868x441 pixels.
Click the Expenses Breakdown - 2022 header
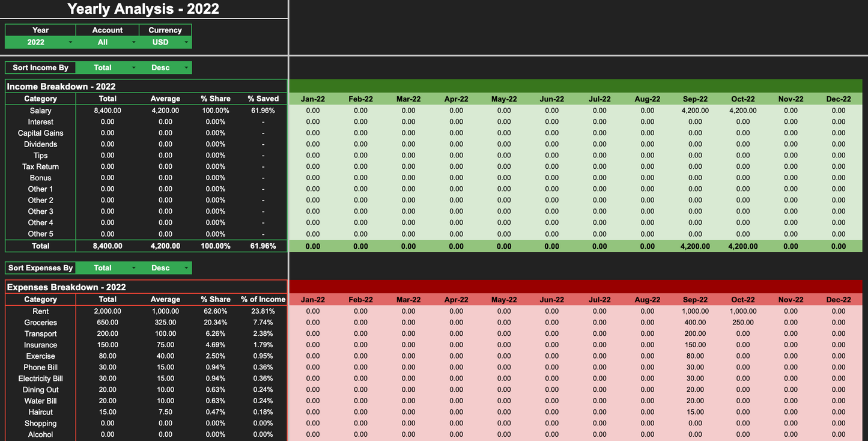[x=66, y=287]
